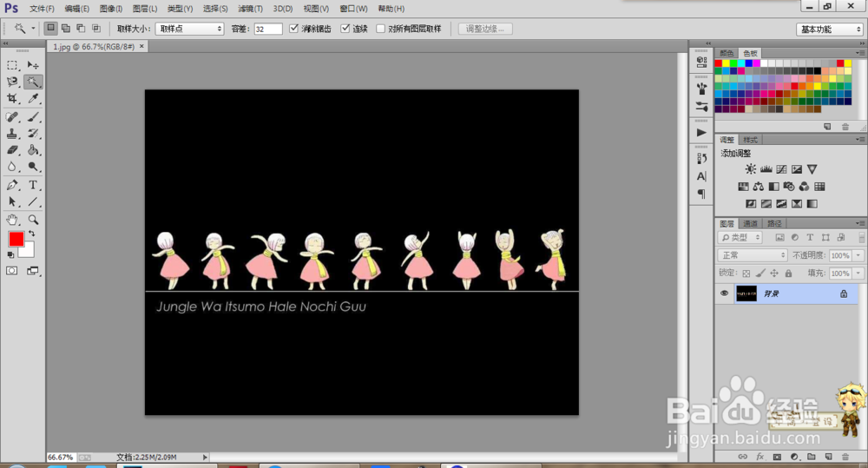Toggle anti-alias checkbox

coord(294,29)
